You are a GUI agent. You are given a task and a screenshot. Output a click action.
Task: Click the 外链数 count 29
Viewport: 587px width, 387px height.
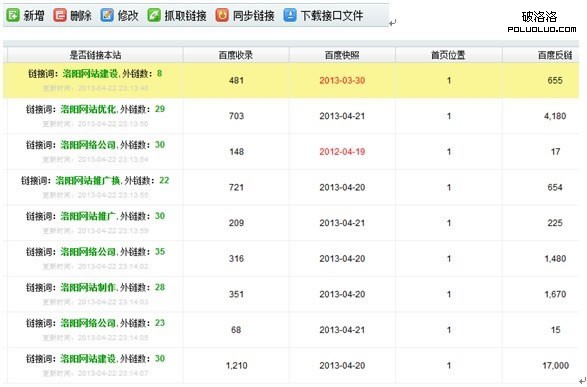[160, 109]
